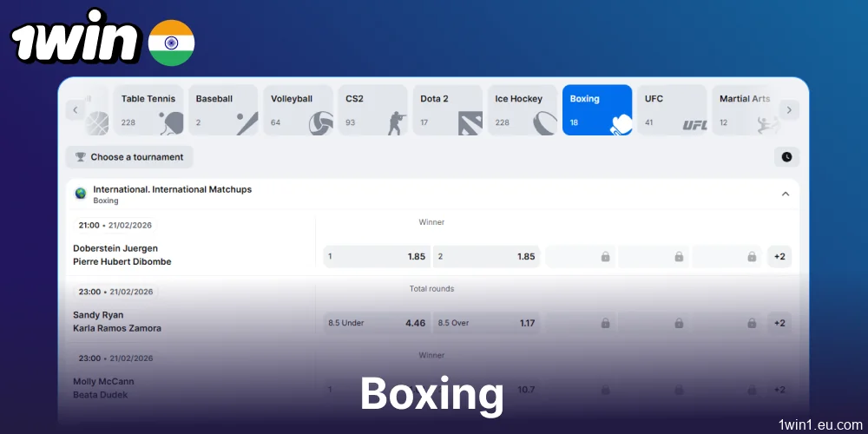
Task: Select the Martial Arts sport tab
Action: pos(746,110)
